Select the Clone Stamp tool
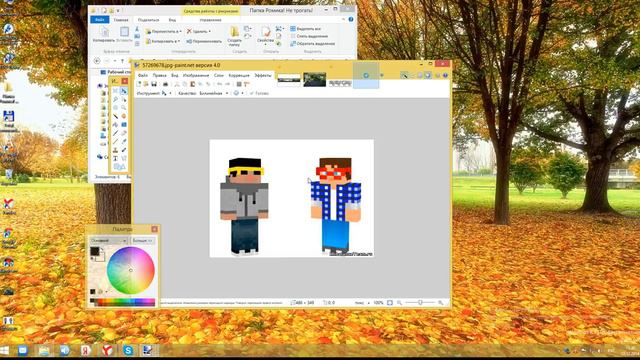The width and height of the screenshot is (640, 360). point(116,150)
